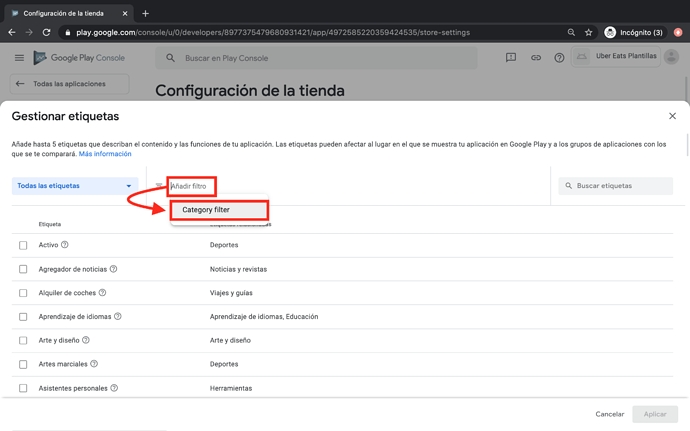690x431 pixels.
Task: Open the hamburger navigation menu
Action: point(19,58)
